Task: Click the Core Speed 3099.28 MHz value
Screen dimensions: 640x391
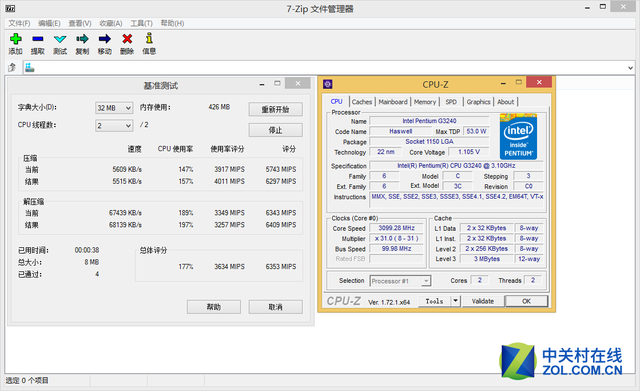Action: [396, 228]
